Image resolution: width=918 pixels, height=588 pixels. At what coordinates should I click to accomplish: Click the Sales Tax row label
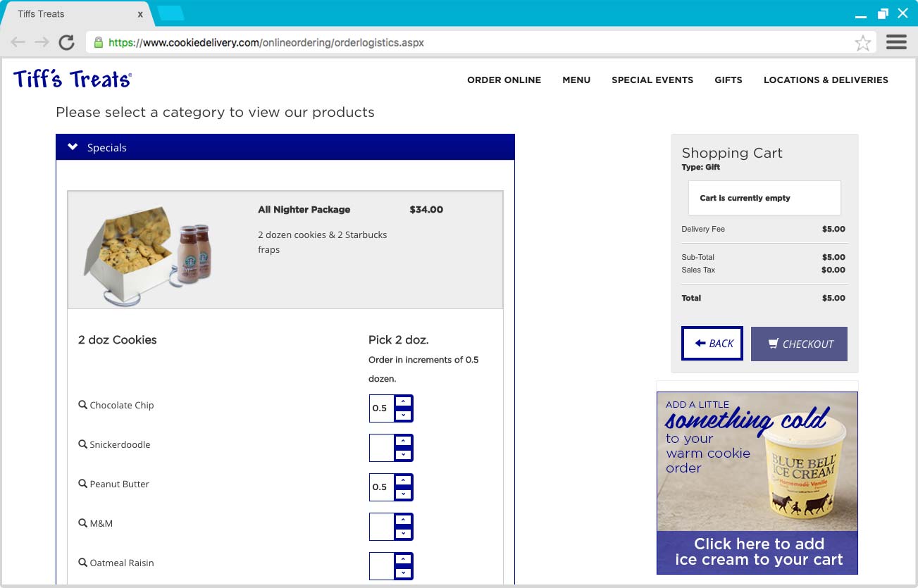[698, 270]
